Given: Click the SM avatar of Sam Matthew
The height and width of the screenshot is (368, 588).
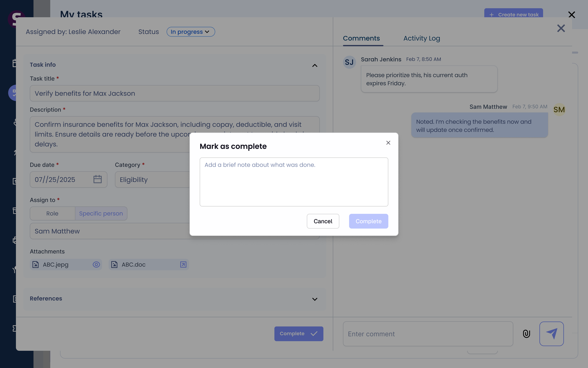Looking at the screenshot, I should coord(559,109).
